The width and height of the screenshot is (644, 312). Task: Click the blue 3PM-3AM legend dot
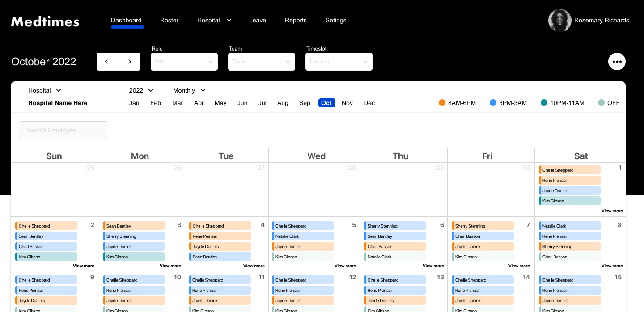[x=493, y=103]
